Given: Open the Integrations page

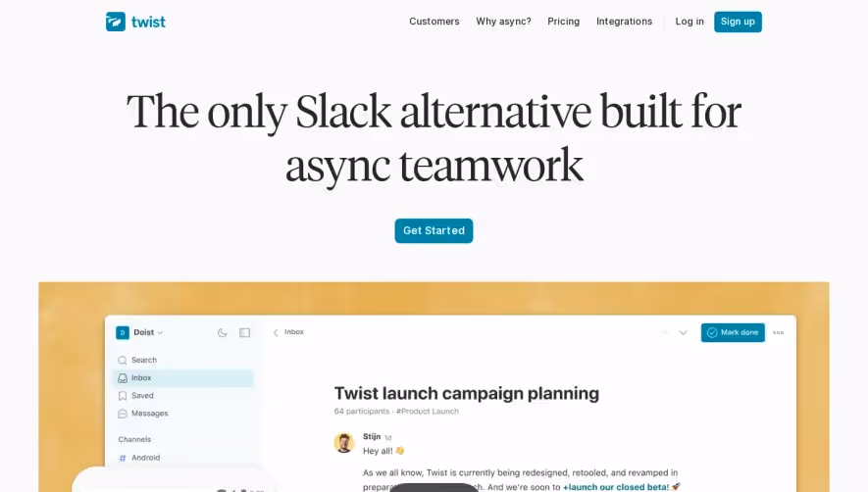Looking at the screenshot, I should (x=624, y=22).
